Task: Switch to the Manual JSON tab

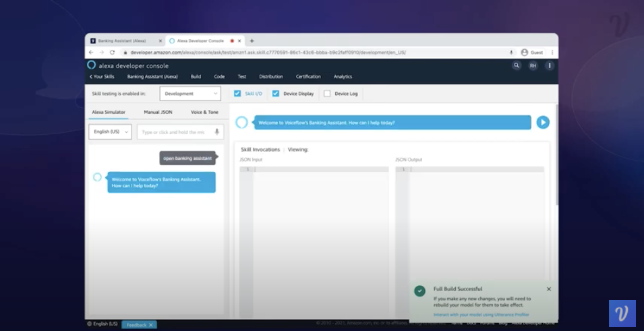Action: 158,112
